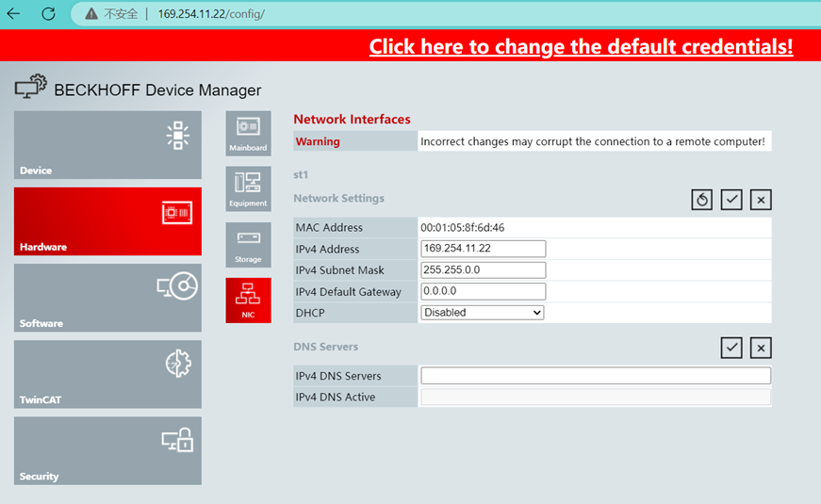
Task: Click the Incorrect changes warning message text
Action: 592,141
